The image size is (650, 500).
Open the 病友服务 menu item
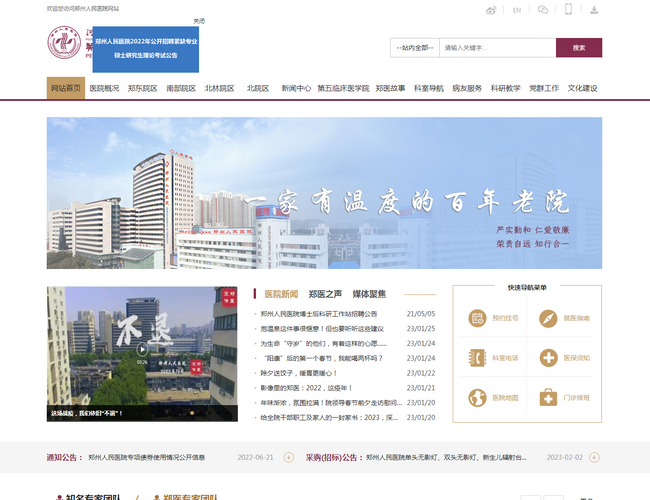(467, 88)
